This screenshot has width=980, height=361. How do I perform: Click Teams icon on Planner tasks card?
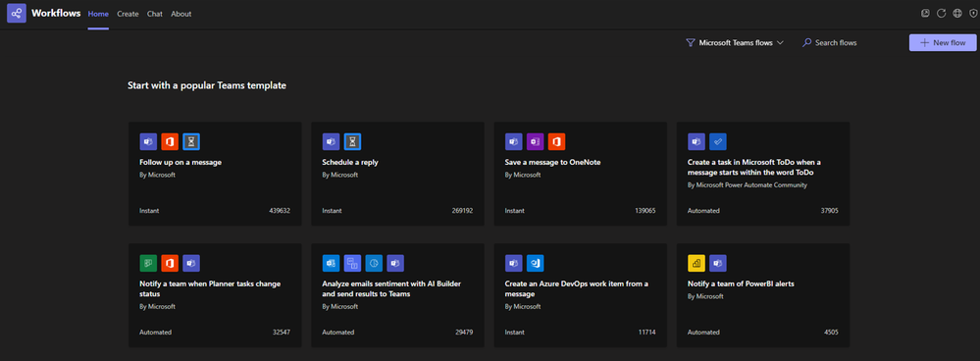click(x=191, y=263)
